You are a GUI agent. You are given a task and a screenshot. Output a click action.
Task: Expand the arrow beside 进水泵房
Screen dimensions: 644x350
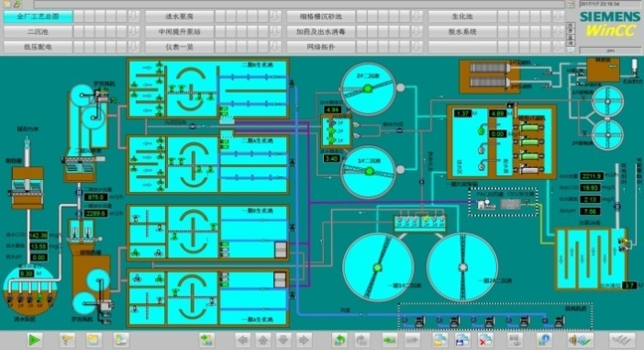point(275,17)
